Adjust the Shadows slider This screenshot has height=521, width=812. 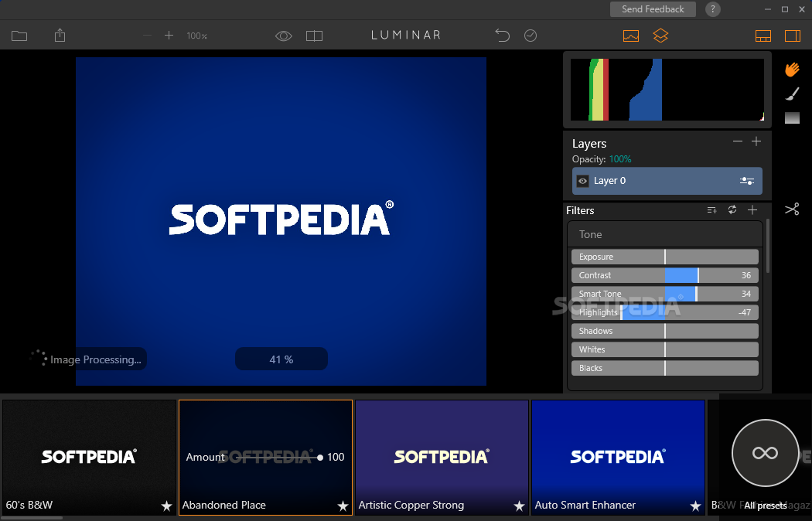click(665, 331)
